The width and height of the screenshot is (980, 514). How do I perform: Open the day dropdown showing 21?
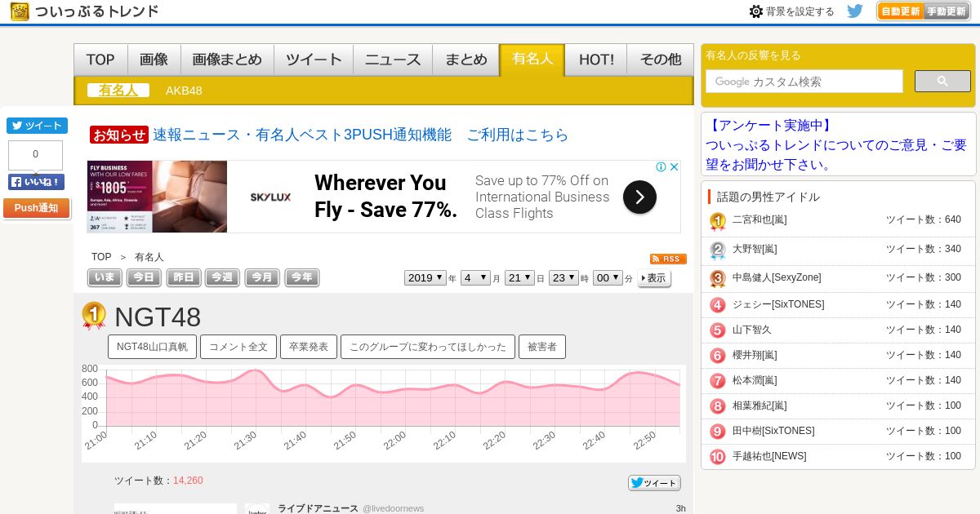click(519, 277)
